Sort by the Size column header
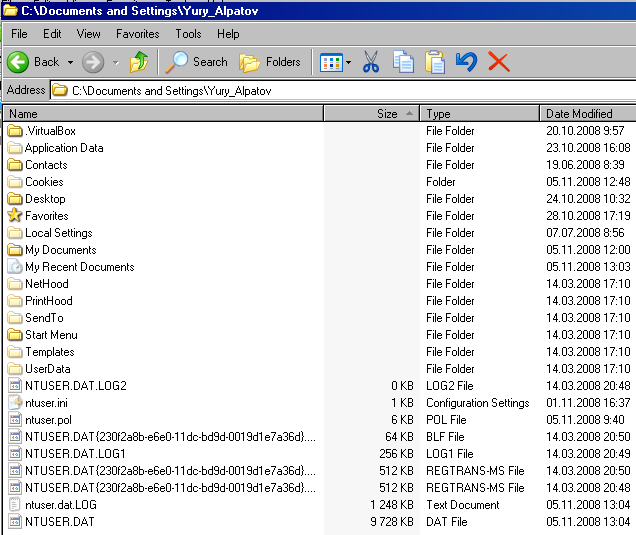 tap(372, 114)
